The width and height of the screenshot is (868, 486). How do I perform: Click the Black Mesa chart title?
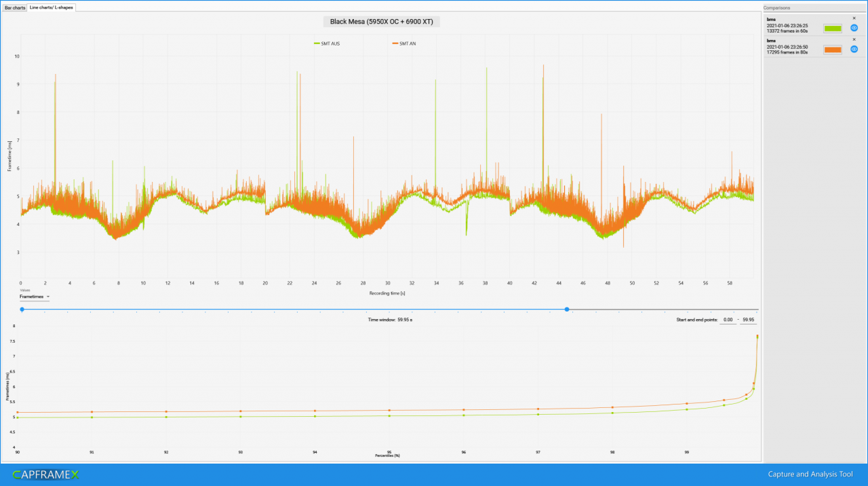click(382, 22)
